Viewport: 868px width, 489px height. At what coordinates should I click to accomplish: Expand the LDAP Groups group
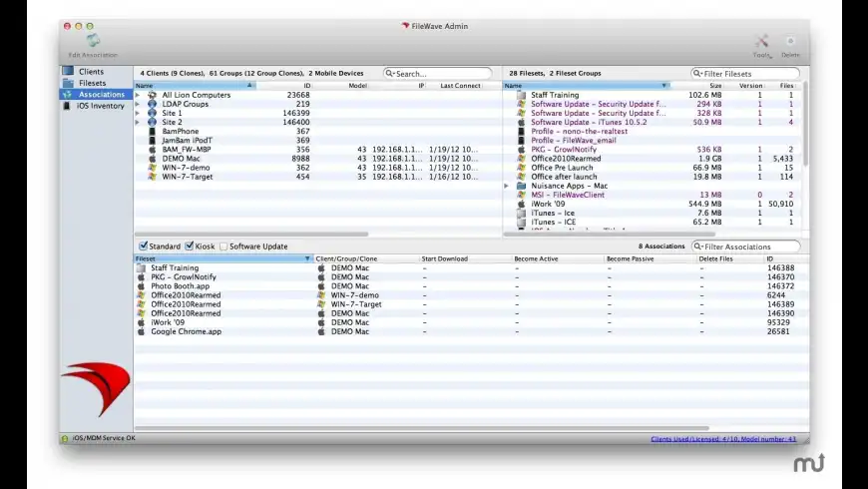[x=138, y=104]
